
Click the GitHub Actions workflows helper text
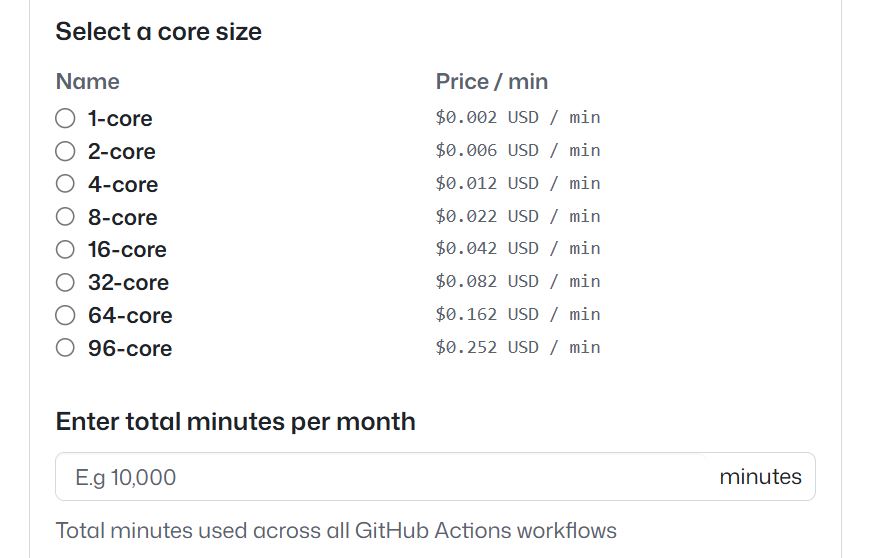coord(336,530)
